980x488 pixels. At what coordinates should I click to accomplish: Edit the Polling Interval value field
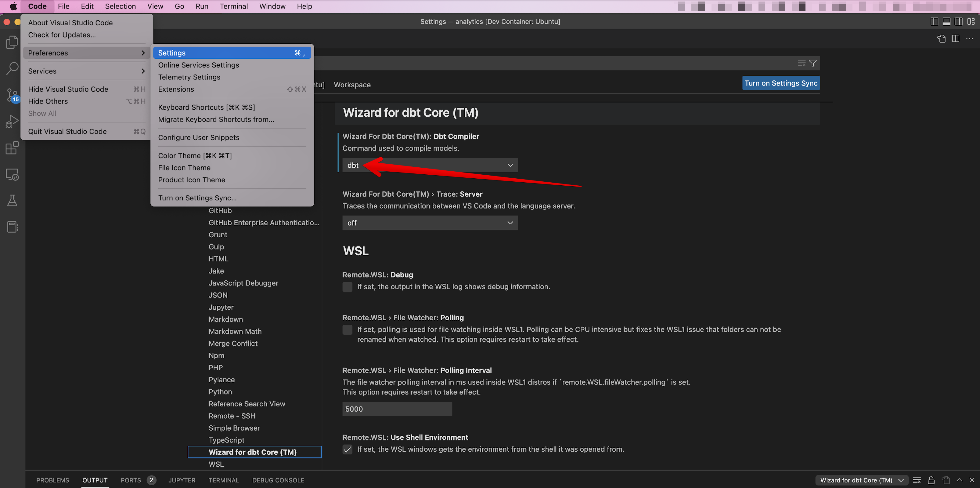coord(397,409)
